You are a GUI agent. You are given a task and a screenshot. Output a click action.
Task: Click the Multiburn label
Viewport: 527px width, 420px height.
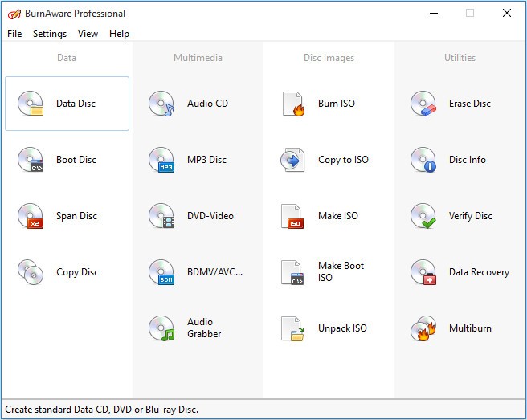pos(470,328)
